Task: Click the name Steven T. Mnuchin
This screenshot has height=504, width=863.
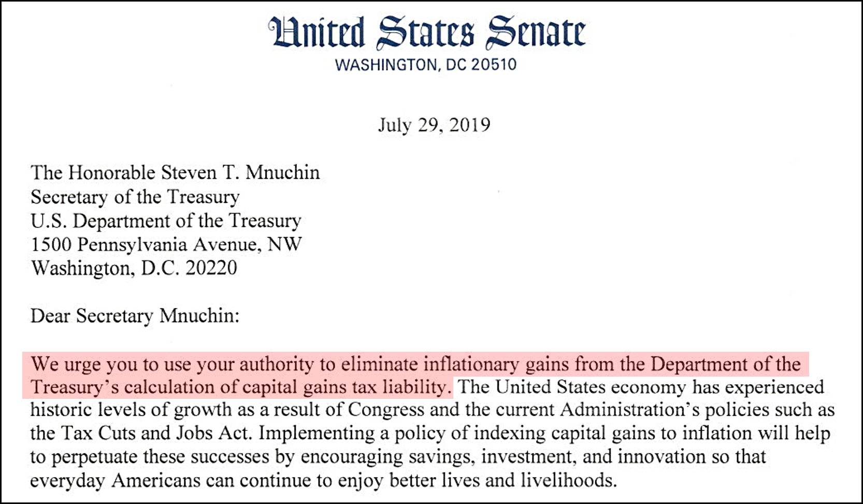Action: point(240,172)
